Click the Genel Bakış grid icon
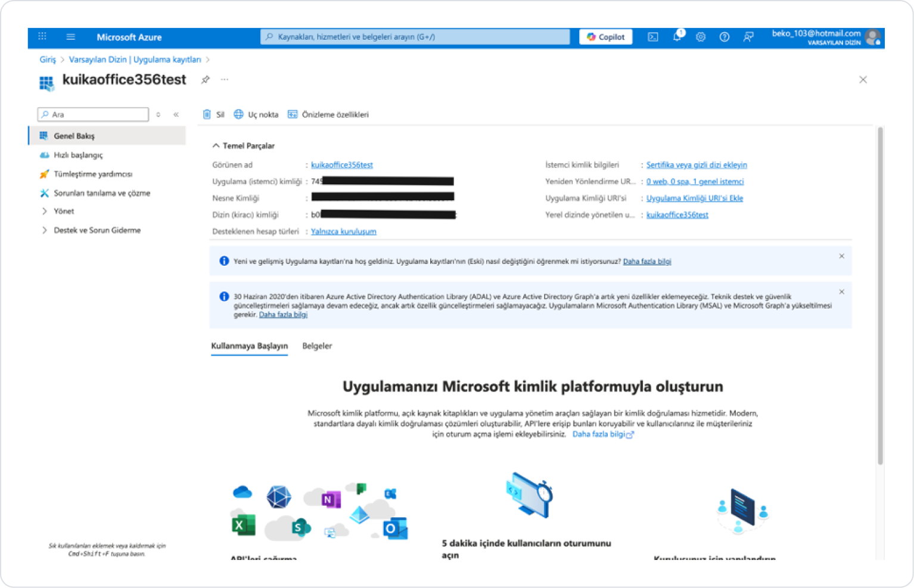The height and width of the screenshot is (588, 914). pyautogui.click(x=43, y=136)
